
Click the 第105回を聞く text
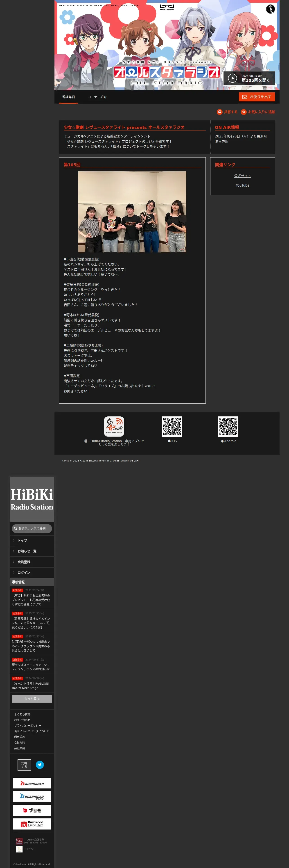pyautogui.click(x=256, y=80)
